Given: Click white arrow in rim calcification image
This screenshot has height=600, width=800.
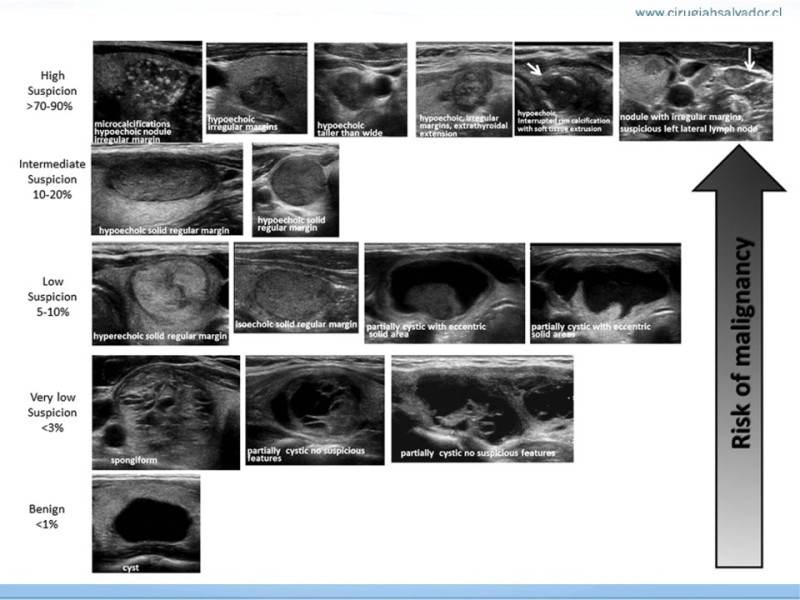Looking at the screenshot, I should 536,70.
